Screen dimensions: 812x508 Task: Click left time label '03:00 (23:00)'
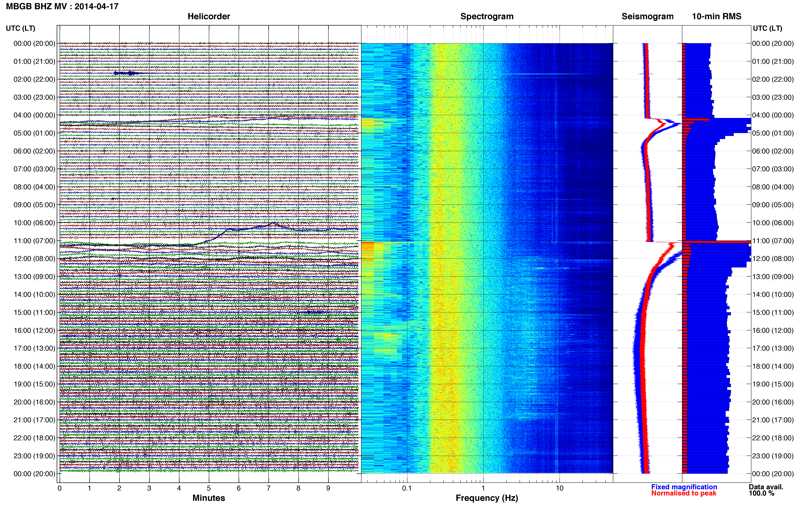[x=34, y=97]
